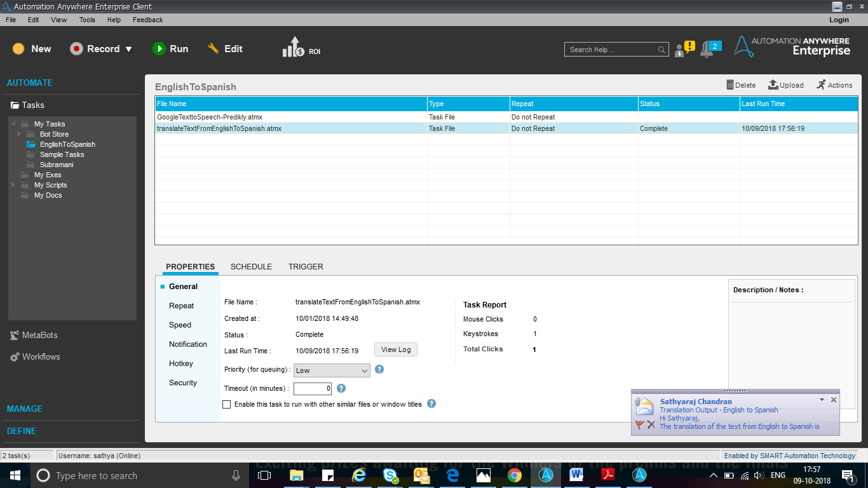The height and width of the screenshot is (488, 868).
Task: Enable task to run with similar files checkbox
Action: pyautogui.click(x=227, y=404)
